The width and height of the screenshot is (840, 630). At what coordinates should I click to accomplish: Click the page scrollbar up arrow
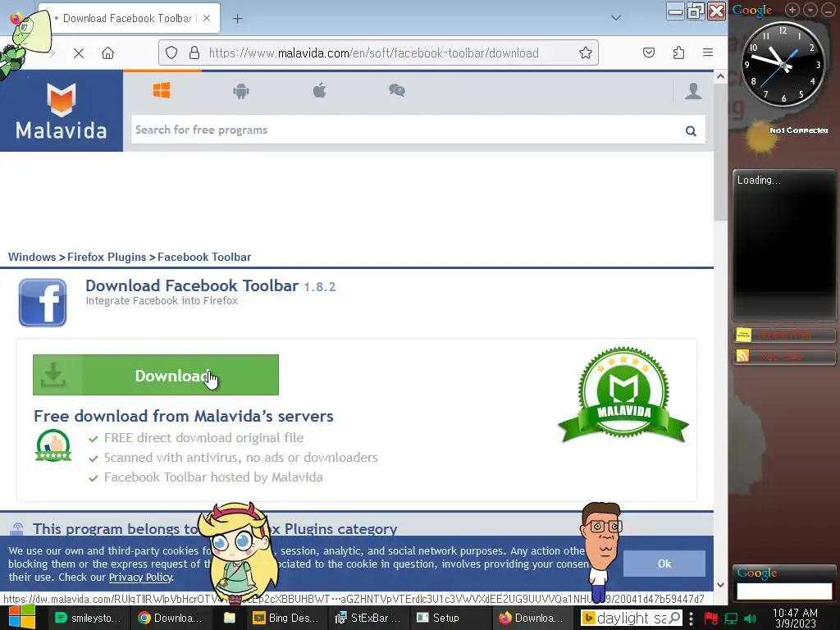[720, 76]
